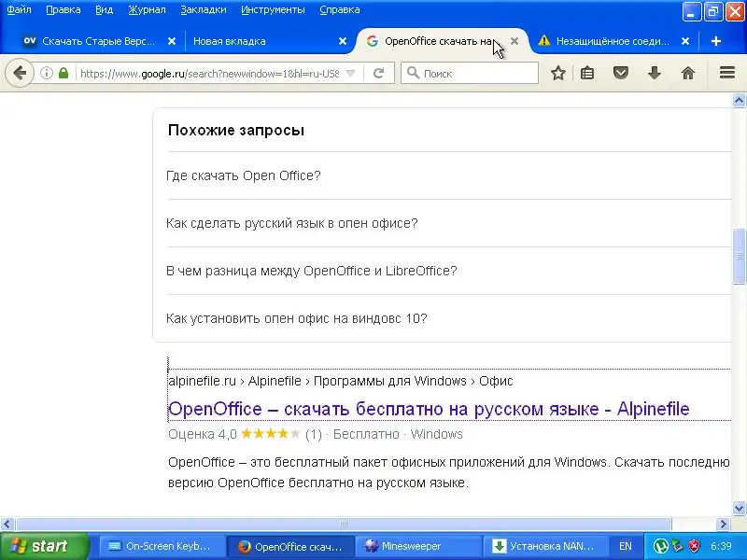
Task: Open the Вид menu
Action: [104, 9]
